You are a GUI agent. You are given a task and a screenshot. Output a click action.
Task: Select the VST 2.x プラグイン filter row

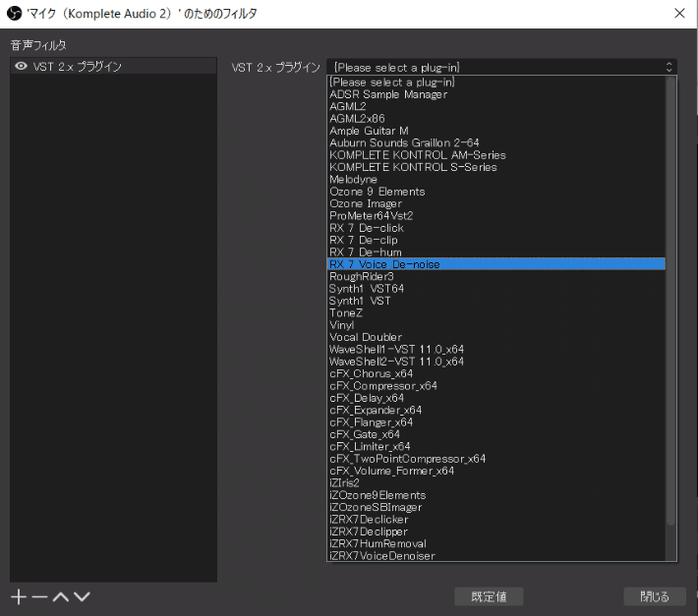(x=113, y=66)
